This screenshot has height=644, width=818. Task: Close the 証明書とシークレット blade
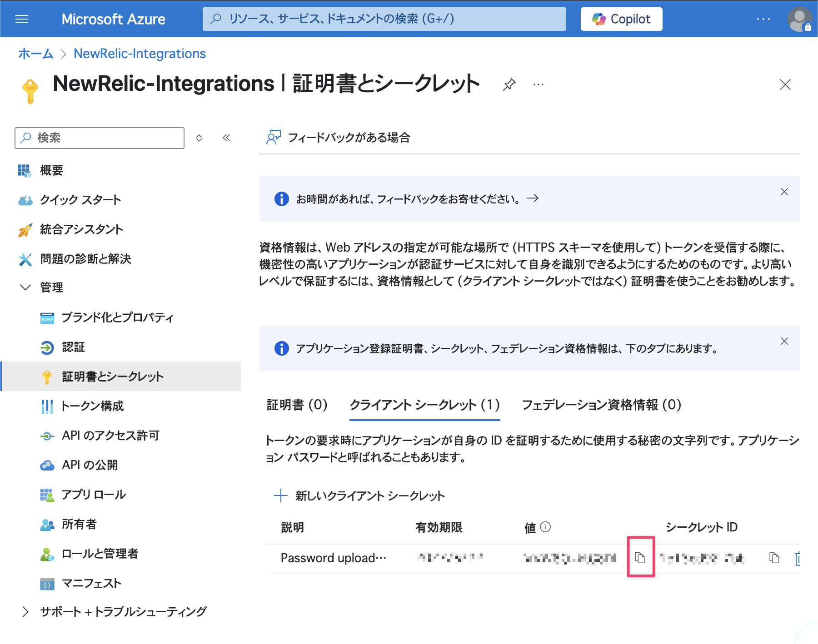click(785, 84)
